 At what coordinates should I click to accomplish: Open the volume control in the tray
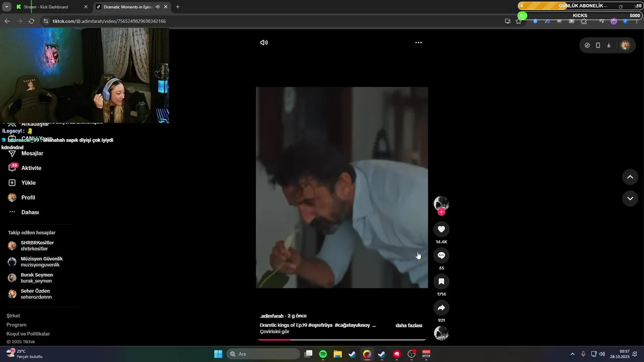[x=602, y=354]
